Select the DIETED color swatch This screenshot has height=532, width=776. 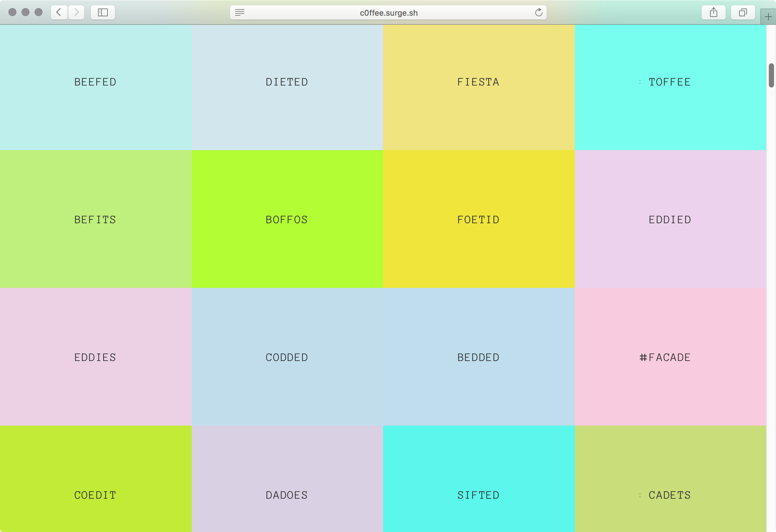[x=287, y=87]
